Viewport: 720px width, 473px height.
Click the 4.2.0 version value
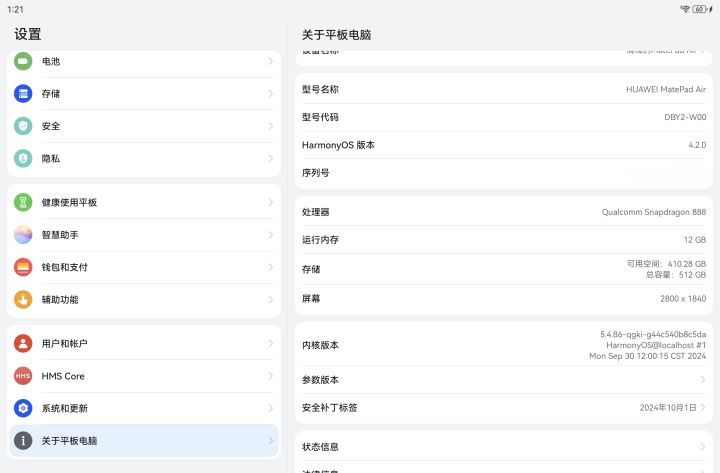click(697, 145)
